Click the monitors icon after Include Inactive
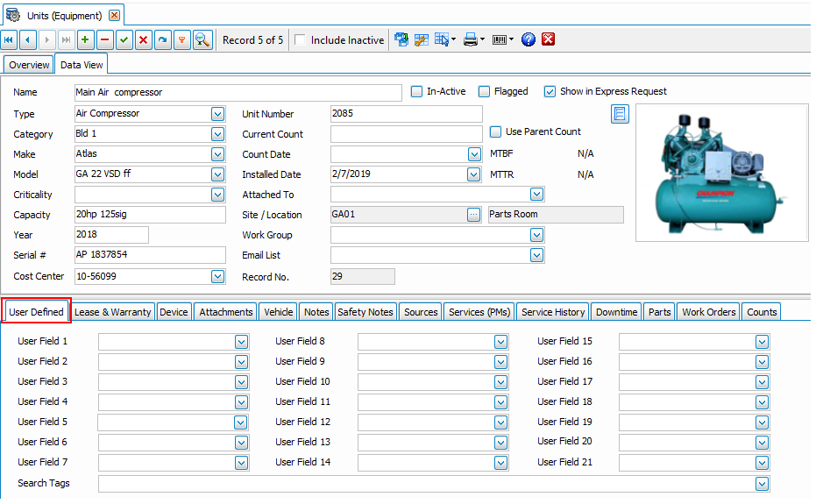 [x=401, y=39]
